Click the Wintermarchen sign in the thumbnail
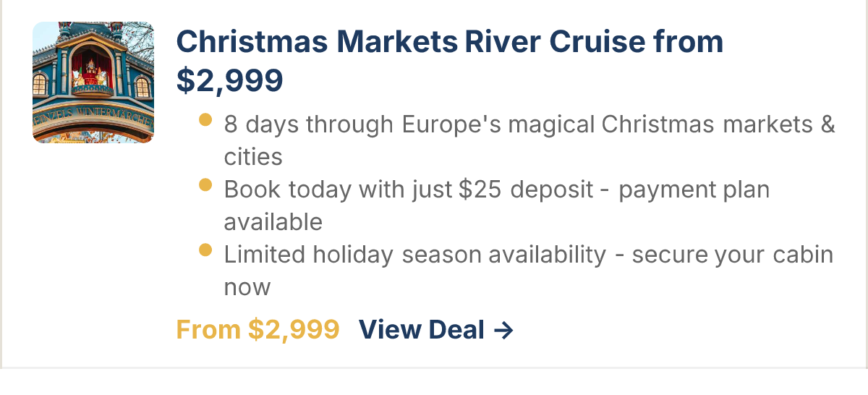 point(93,119)
